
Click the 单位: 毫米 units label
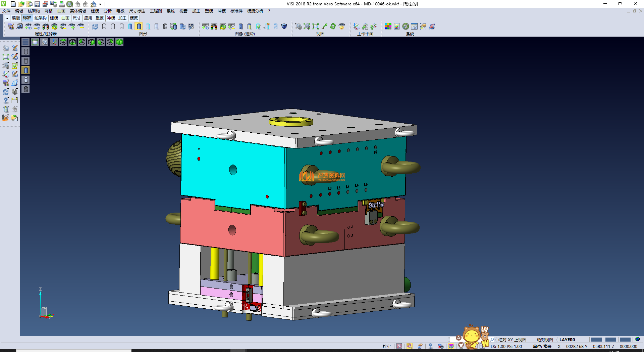(x=542, y=346)
